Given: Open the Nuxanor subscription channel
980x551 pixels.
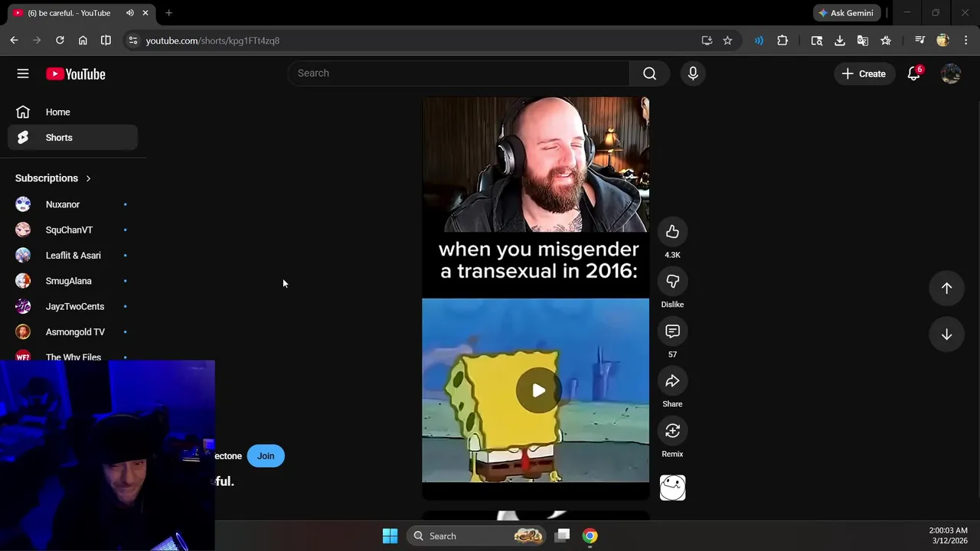Looking at the screenshot, I should [x=73, y=204].
